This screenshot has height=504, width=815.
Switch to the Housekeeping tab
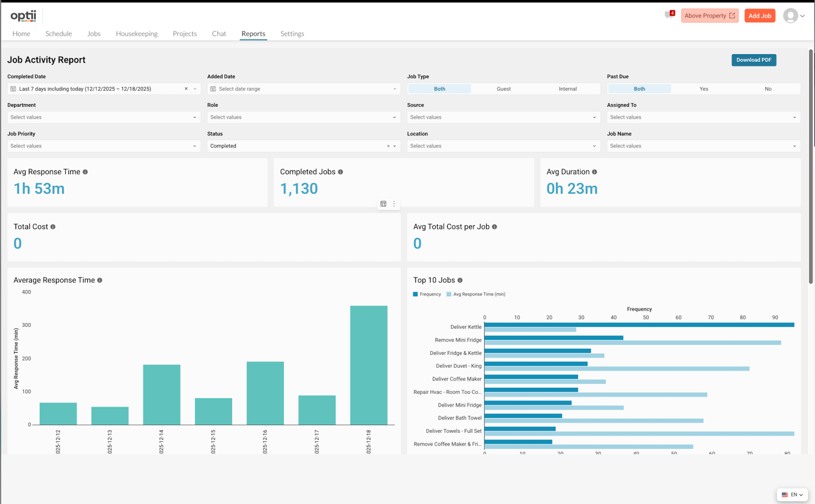pyautogui.click(x=136, y=34)
